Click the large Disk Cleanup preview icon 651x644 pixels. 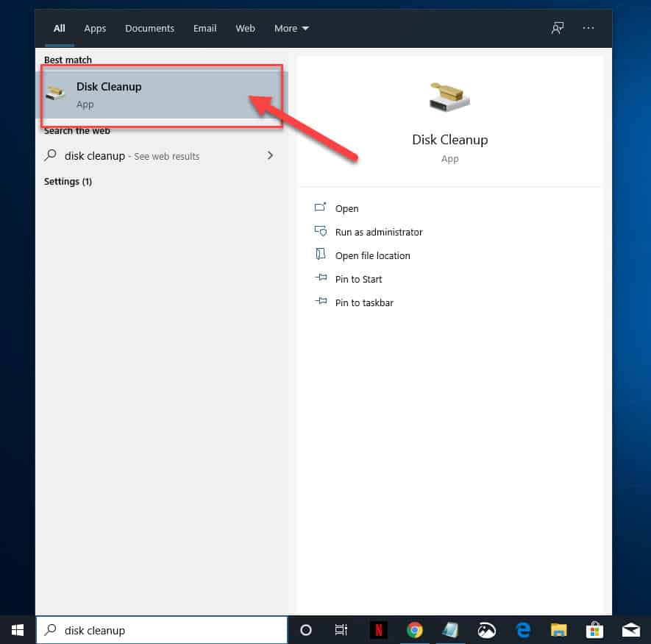[449, 97]
